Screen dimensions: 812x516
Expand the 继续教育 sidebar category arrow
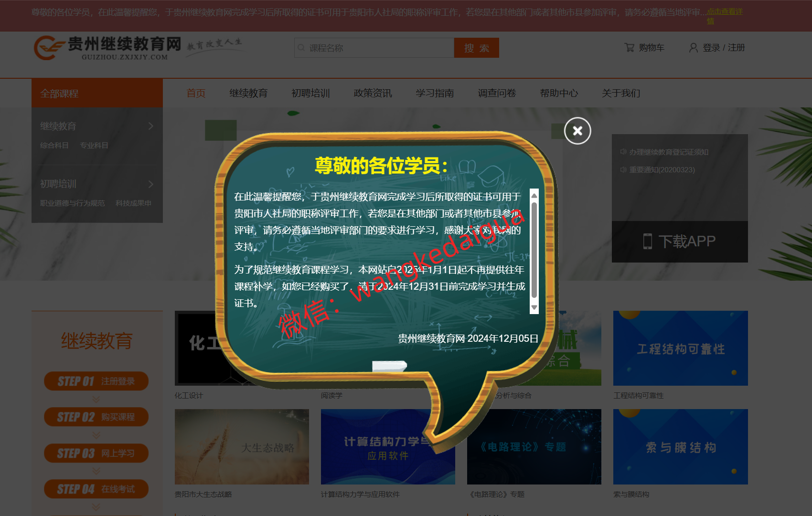[x=150, y=126]
